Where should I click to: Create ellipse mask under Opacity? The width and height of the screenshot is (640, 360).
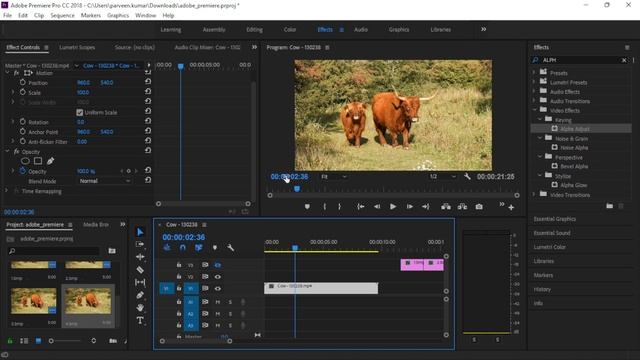point(25,161)
